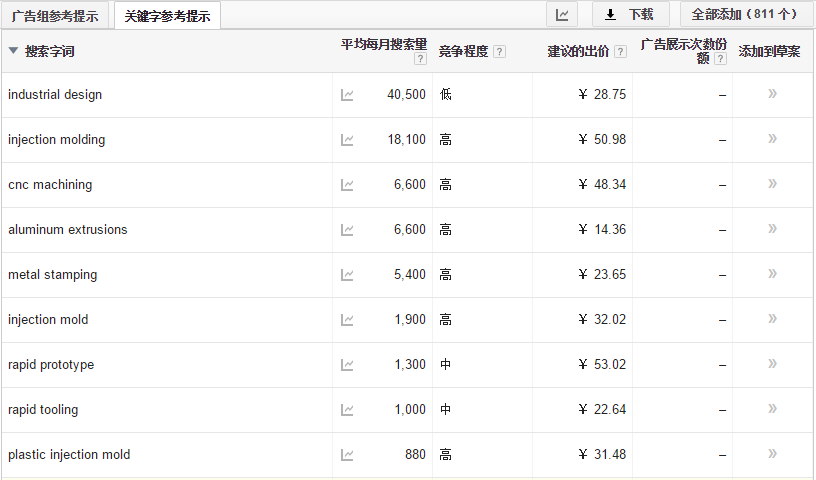
Task: Click the 下载 download button
Action: [x=631, y=15]
